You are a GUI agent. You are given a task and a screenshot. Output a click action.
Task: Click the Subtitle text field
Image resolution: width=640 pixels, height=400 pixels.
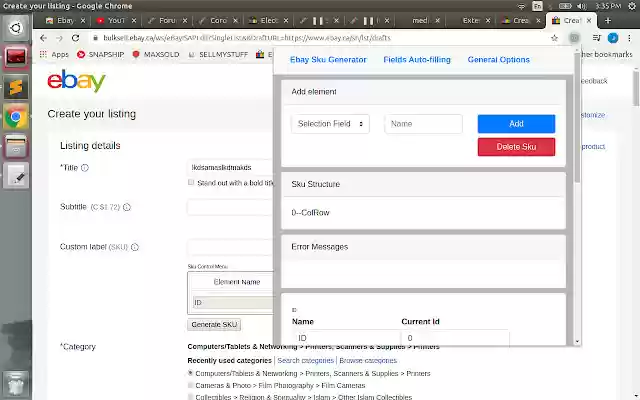[x=230, y=207]
